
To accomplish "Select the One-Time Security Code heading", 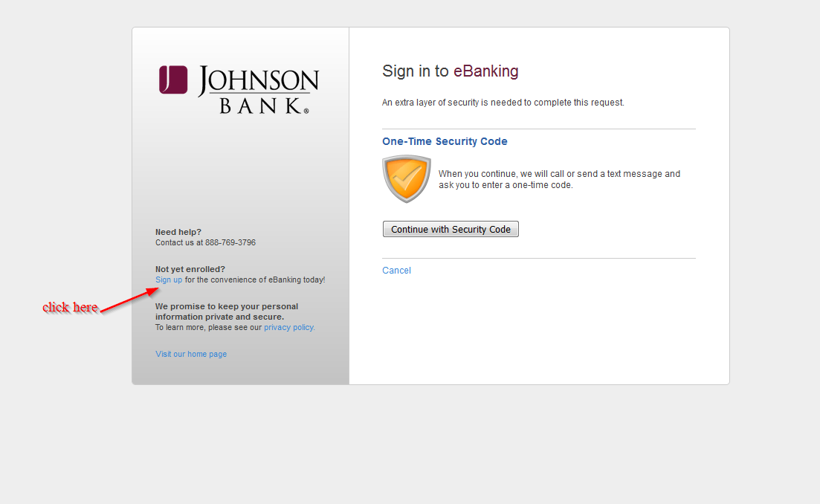I will coord(445,141).
